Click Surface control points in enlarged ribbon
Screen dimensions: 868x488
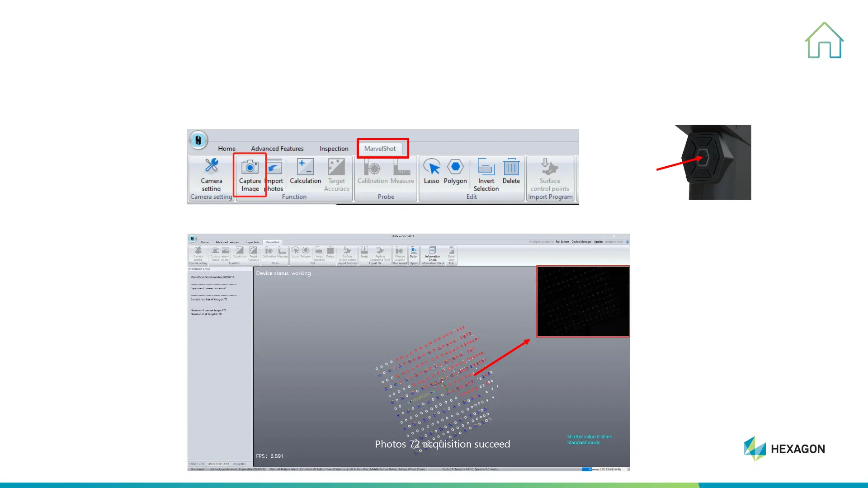pyautogui.click(x=550, y=175)
